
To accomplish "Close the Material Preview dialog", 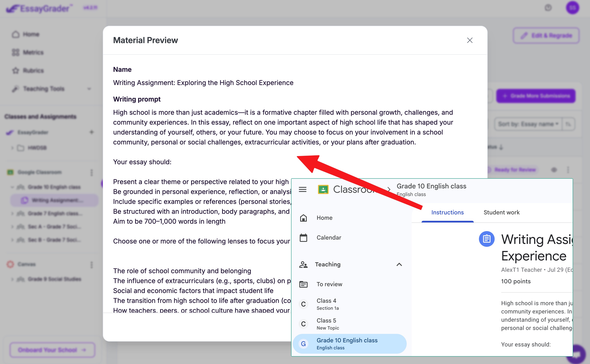I will tap(470, 40).
